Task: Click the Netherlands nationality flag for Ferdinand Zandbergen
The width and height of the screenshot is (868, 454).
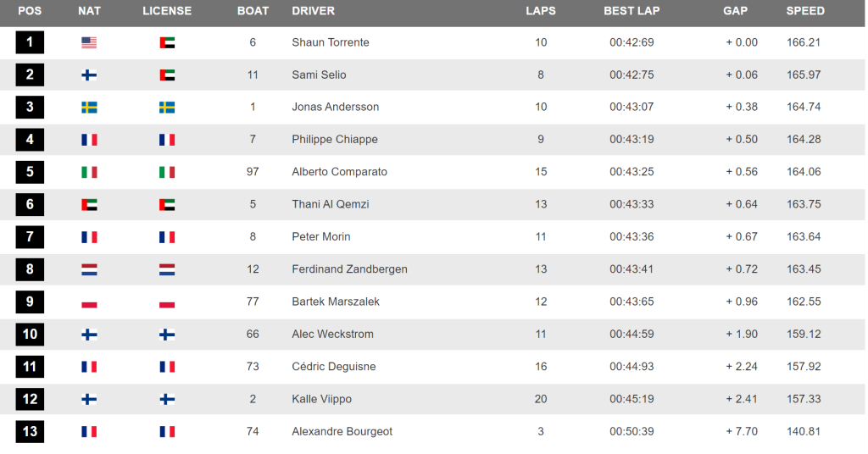Action: 89,269
